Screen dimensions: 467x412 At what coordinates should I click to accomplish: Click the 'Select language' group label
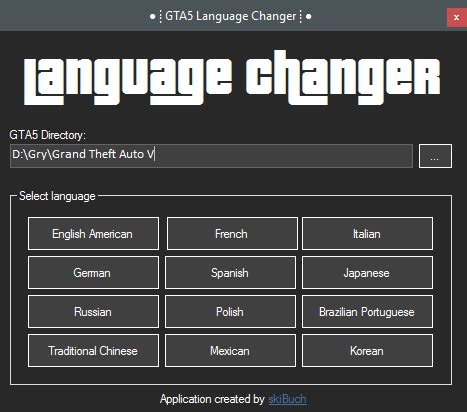point(57,196)
